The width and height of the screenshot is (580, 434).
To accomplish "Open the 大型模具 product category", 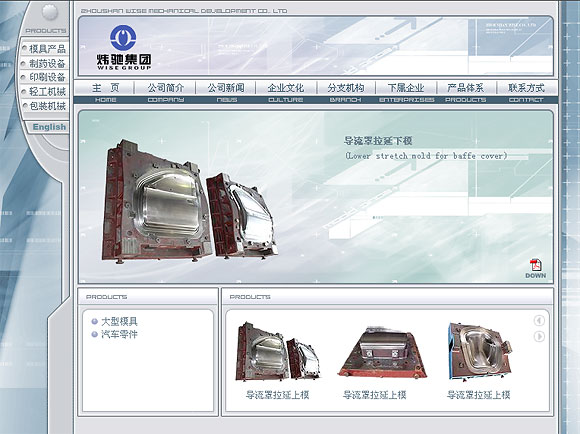I will click(x=119, y=322).
